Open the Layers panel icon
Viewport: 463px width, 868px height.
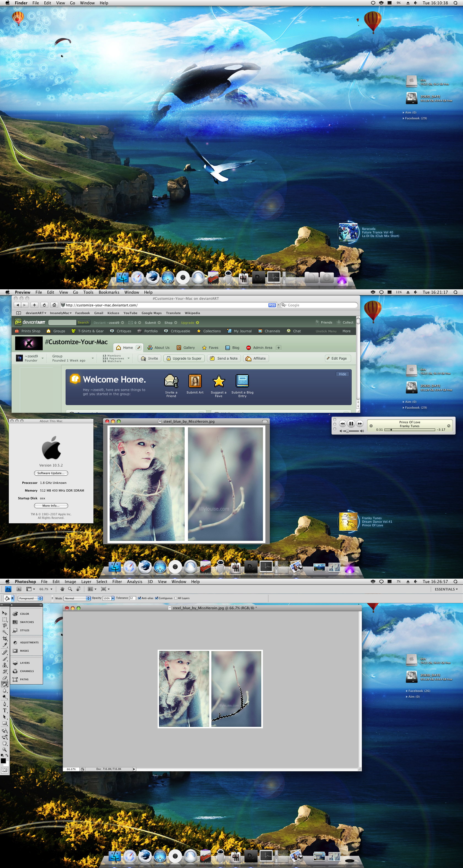pyautogui.click(x=15, y=663)
